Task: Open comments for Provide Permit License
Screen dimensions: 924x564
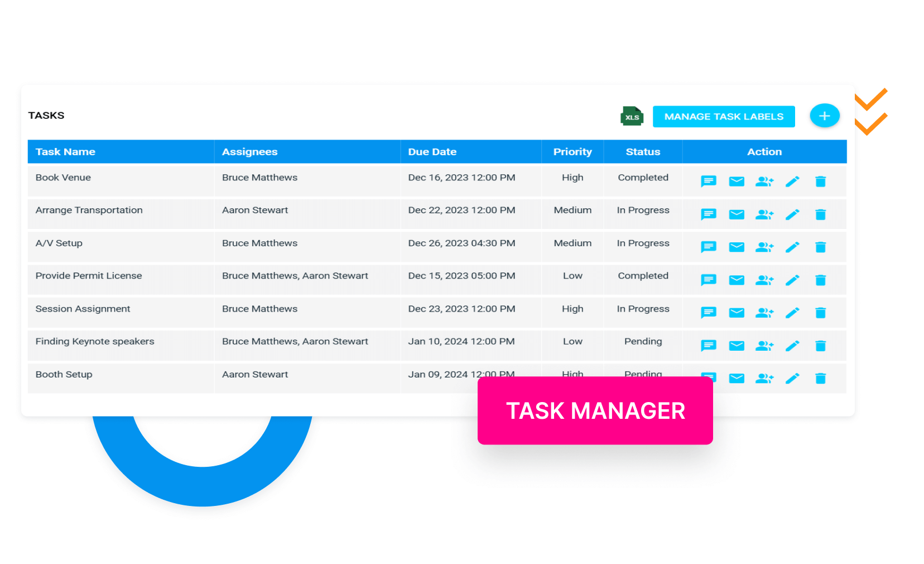Action: [709, 280]
